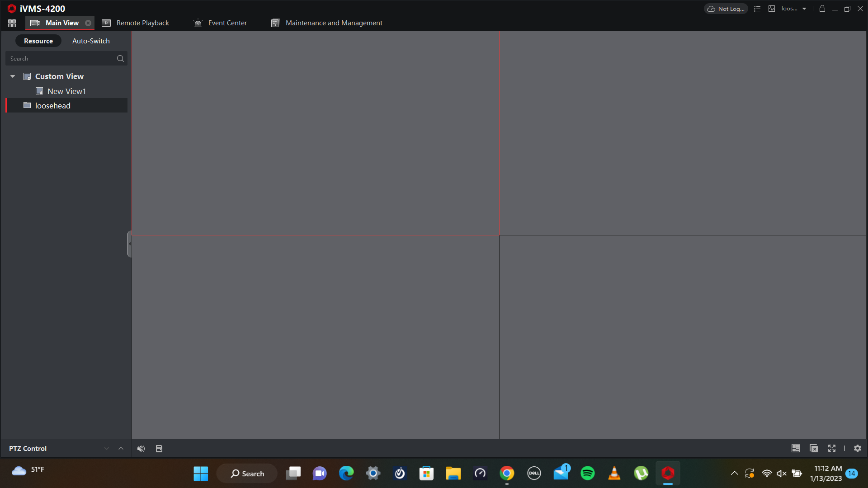Enter full screen live view
The width and height of the screenshot is (868, 488).
pyautogui.click(x=832, y=448)
